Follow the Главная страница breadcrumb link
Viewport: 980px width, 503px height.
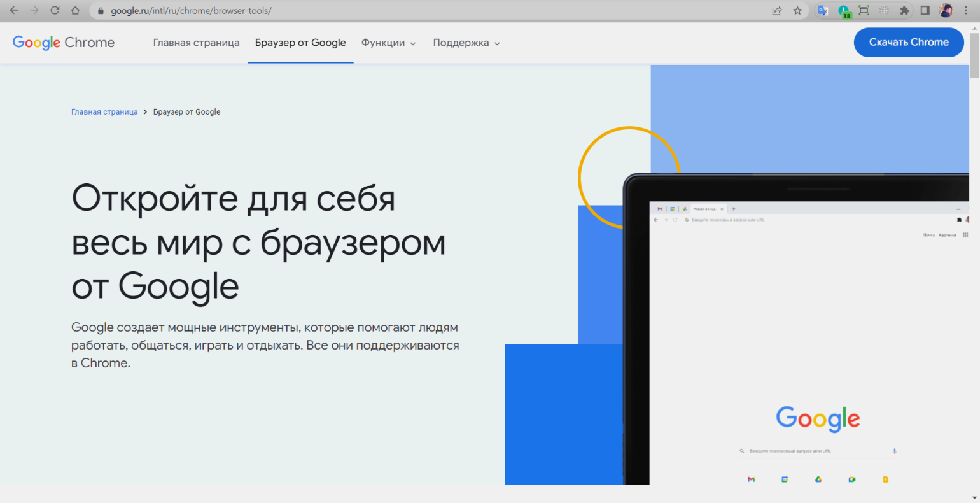point(104,111)
